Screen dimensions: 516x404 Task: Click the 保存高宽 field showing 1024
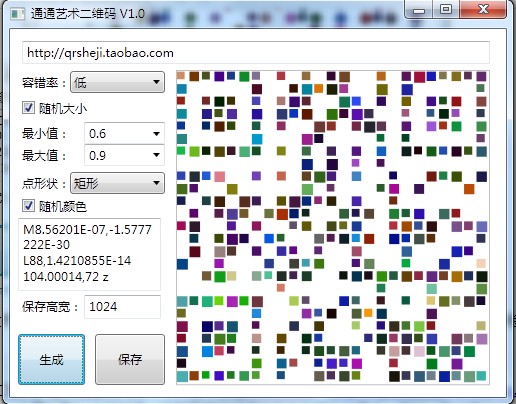(122, 306)
